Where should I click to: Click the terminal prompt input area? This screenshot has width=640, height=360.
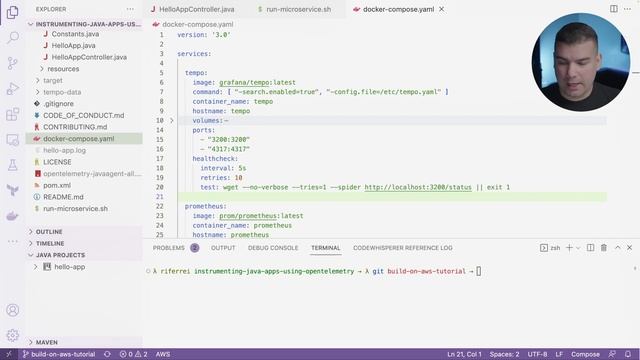click(479, 271)
